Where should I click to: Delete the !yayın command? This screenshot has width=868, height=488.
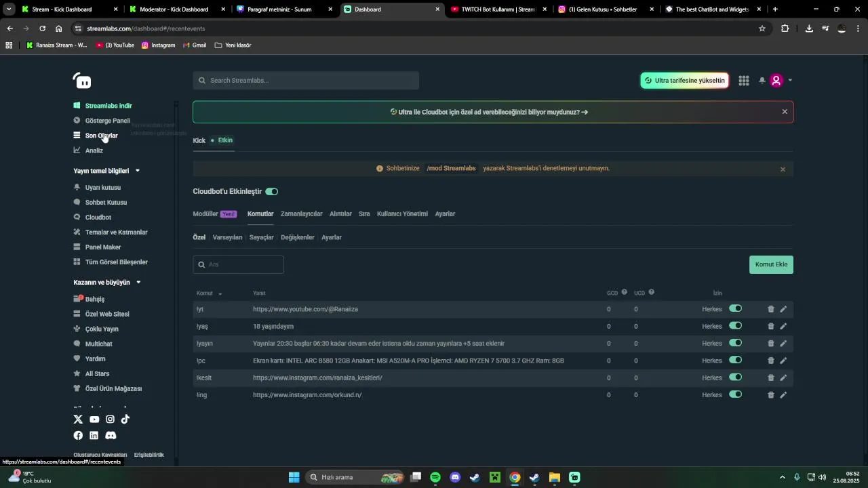coord(770,344)
